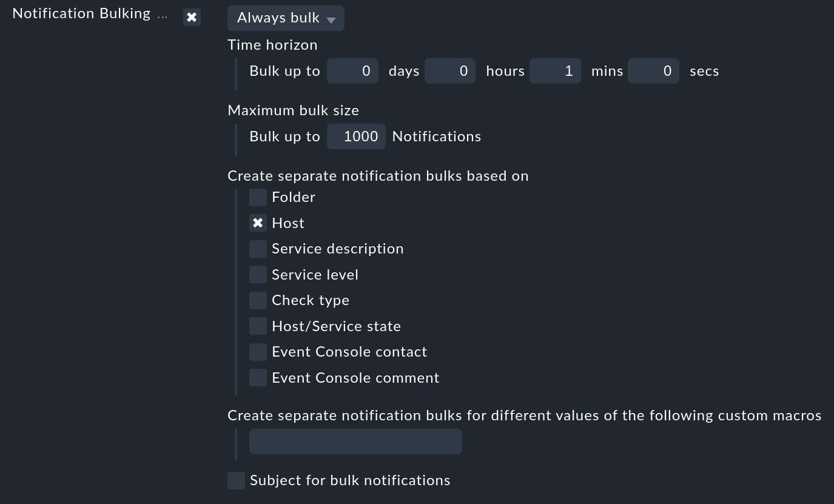Click the Time horizon section heading
834x504 pixels.
272,45
